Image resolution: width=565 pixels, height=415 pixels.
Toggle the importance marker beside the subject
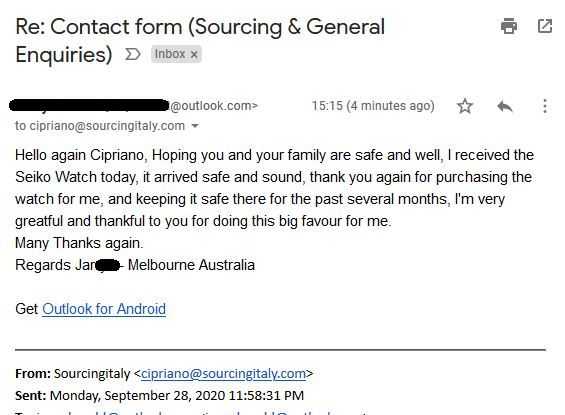click(x=132, y=54)
